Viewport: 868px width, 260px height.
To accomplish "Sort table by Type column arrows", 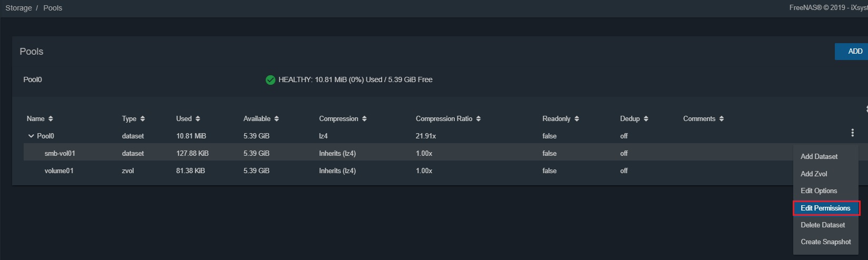I will tap(143, 119).
